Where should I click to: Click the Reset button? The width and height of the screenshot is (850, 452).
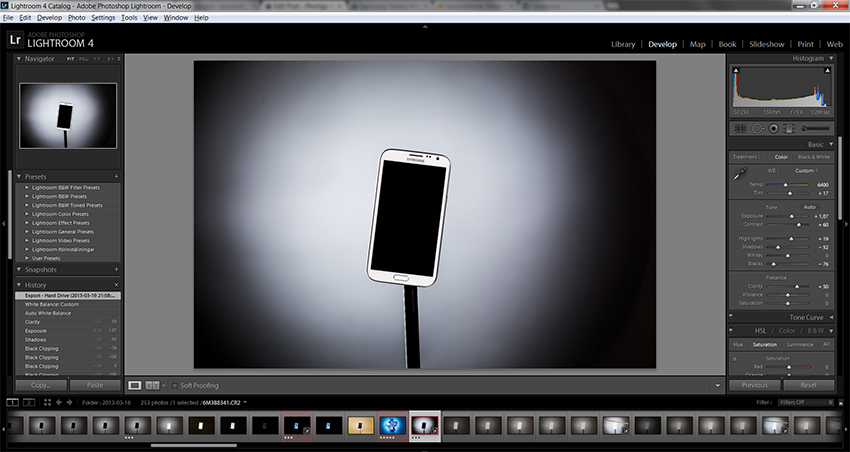tap(808, 385)
